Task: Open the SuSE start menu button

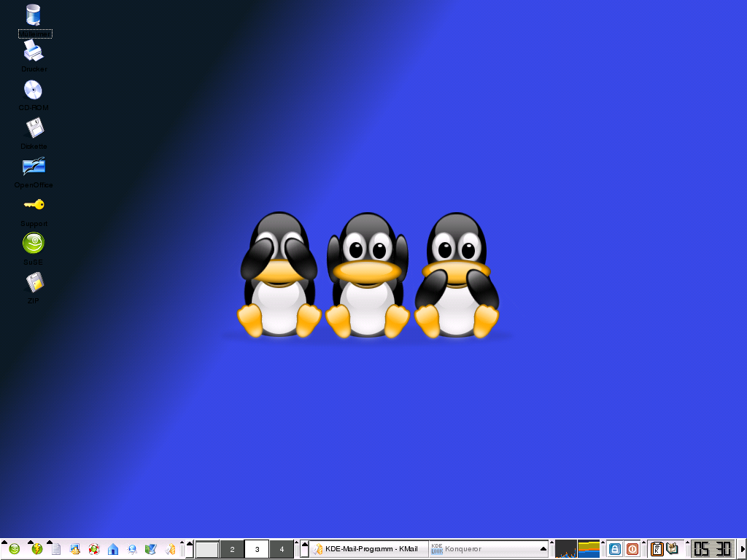Action: (x=15, y=549)
